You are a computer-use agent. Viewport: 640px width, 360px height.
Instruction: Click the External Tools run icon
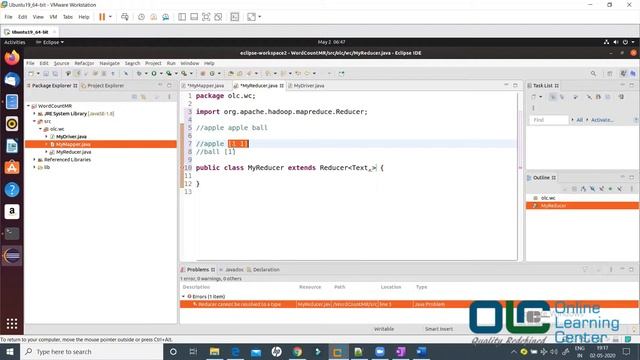click(x=184, y=73)
